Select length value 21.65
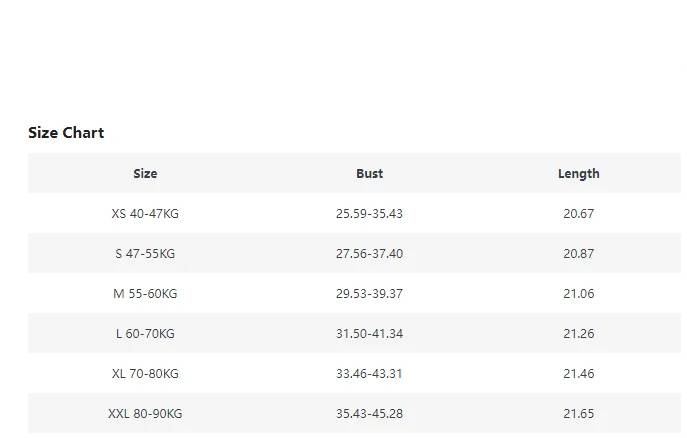 [578, 413]
